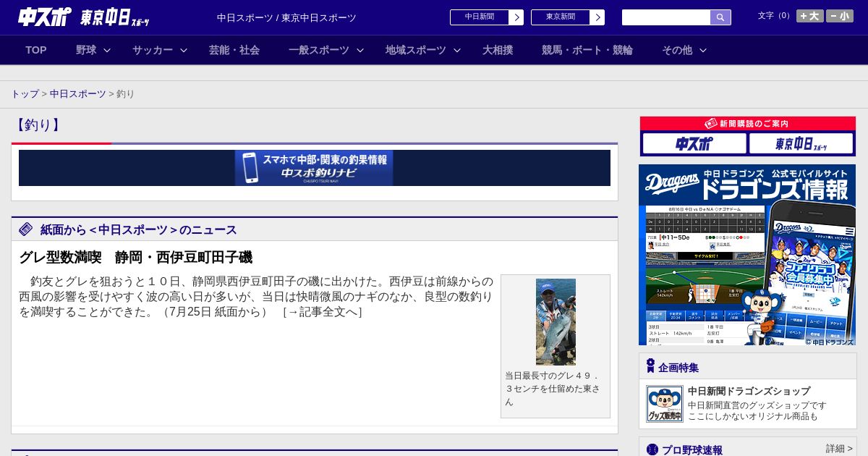The height and width of the screenshot is (456, 868).
Task: Click the 中日スポーツ / 東京中日スポーツ header text
Action: (286, 17)
